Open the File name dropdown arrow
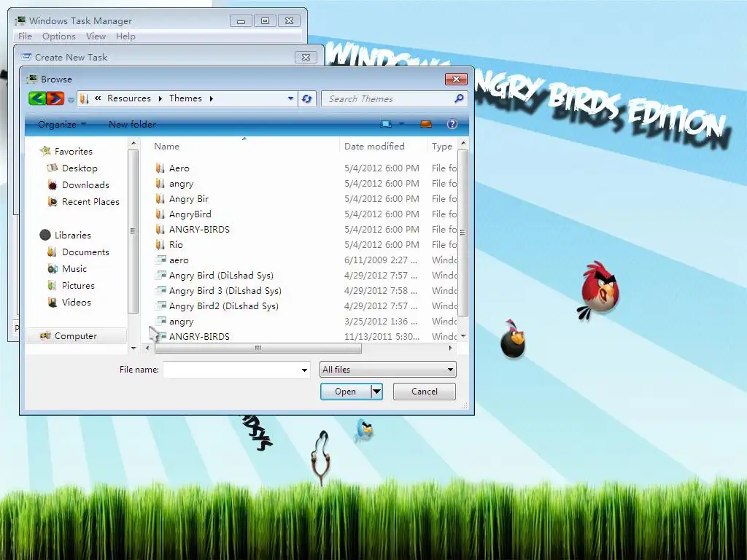 304,370
